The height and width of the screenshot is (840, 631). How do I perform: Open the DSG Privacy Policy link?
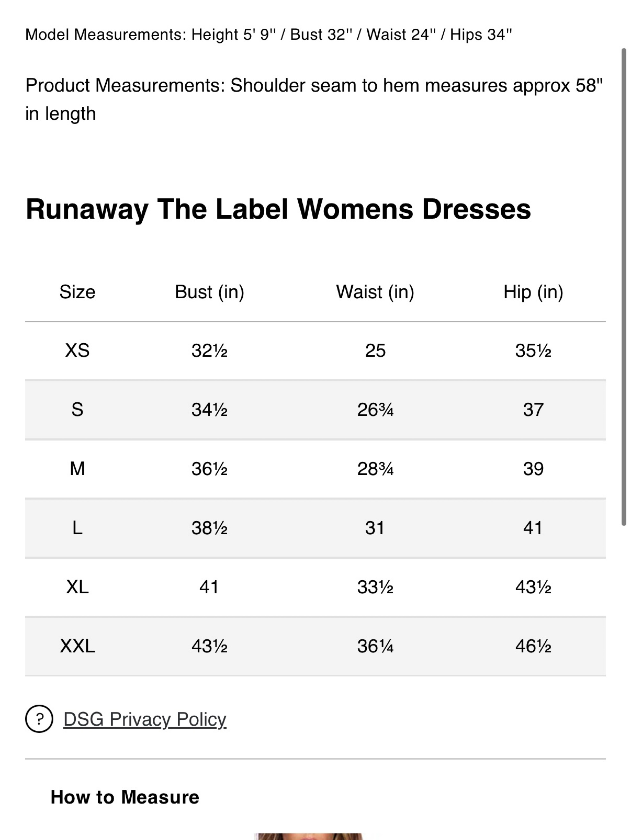coord(145,719)
